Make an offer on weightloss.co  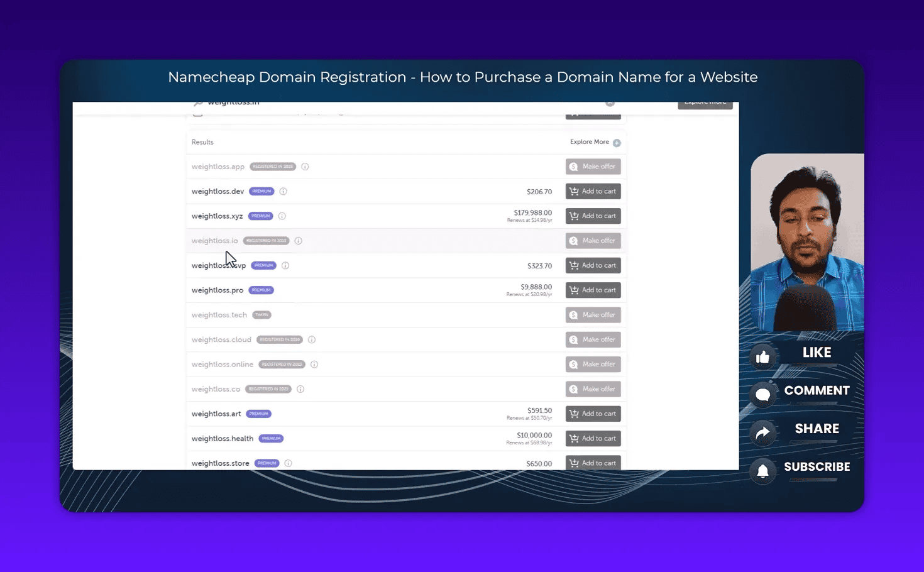(x=593, y=388)
